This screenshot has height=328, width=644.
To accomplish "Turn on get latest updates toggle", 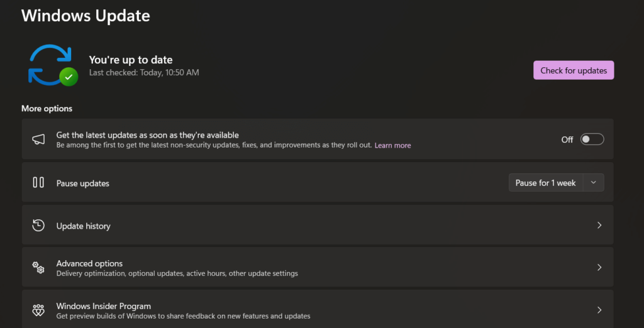I will (x=592, y=139).
